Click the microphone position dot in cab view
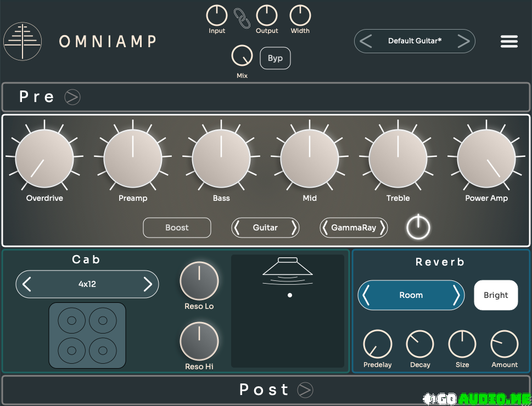This screenshot has width=532, height=406. click(290, 295)
